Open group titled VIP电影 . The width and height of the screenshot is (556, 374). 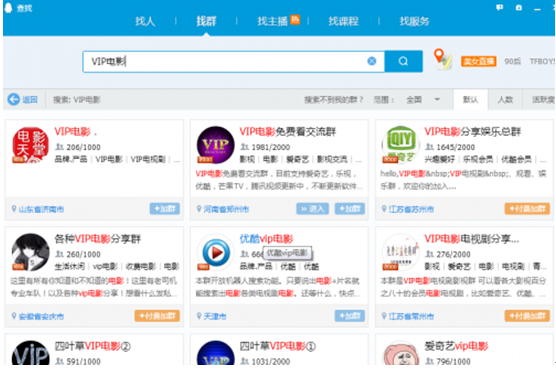75,132
